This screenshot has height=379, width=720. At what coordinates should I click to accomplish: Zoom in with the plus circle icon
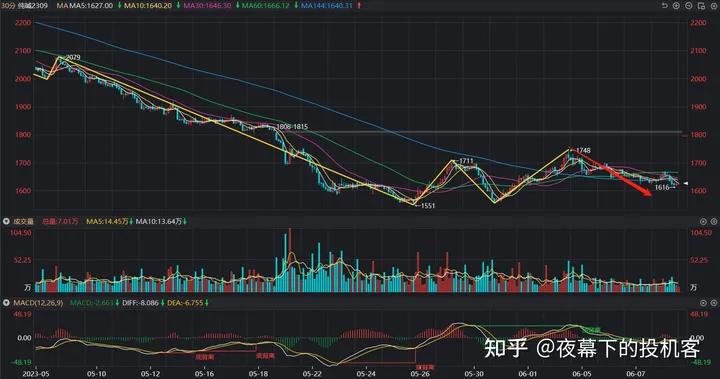coord(676,6)
